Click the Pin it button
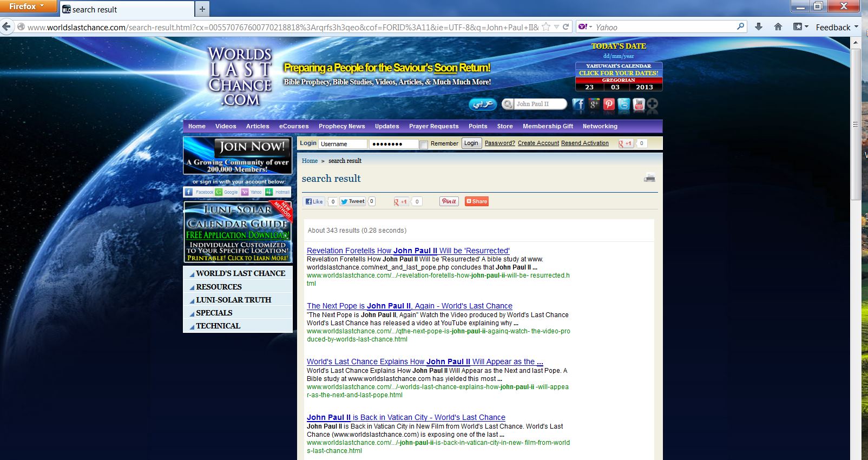This screenshot has height=460, width=868. point(449,201)
